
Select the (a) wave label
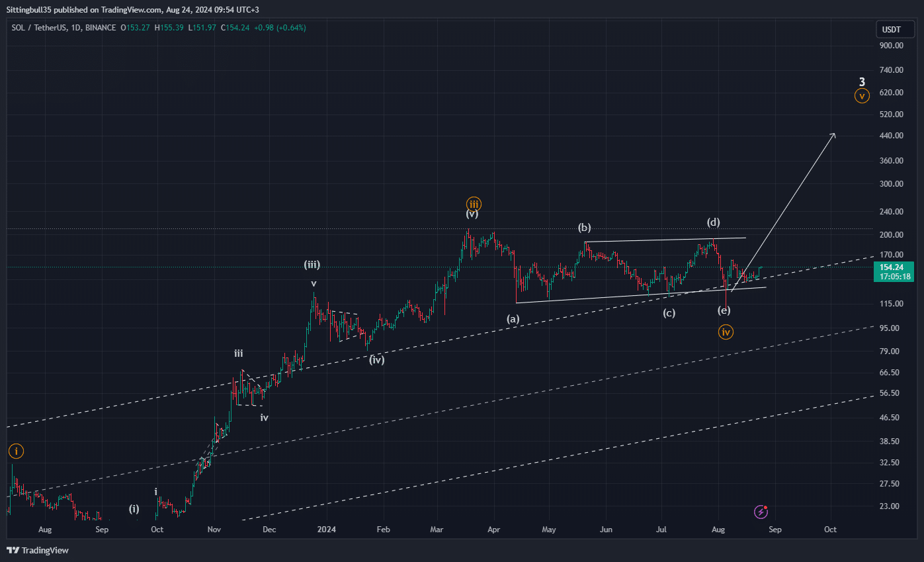513,319
